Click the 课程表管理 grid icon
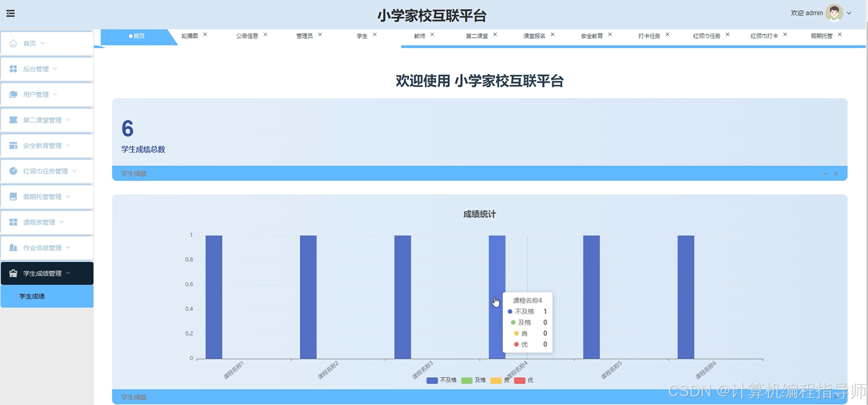Screen dimensions: 868x405 tap(13, 222)
